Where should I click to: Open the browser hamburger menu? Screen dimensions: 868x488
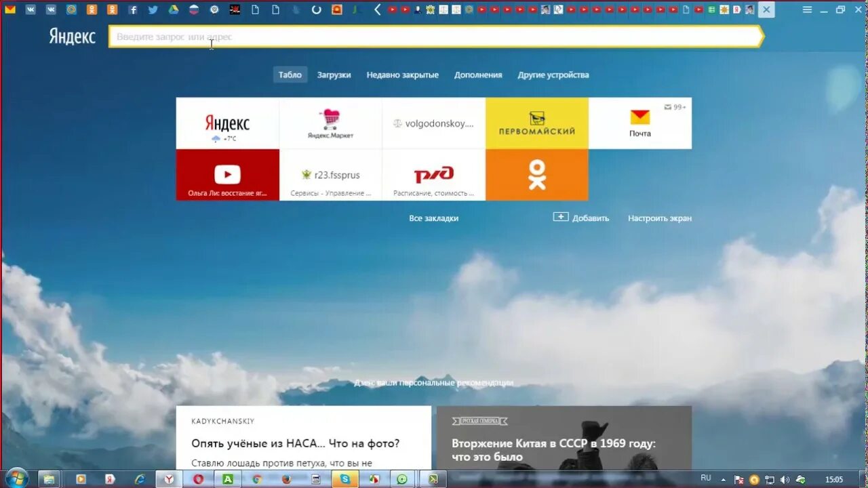pos(807,9)
